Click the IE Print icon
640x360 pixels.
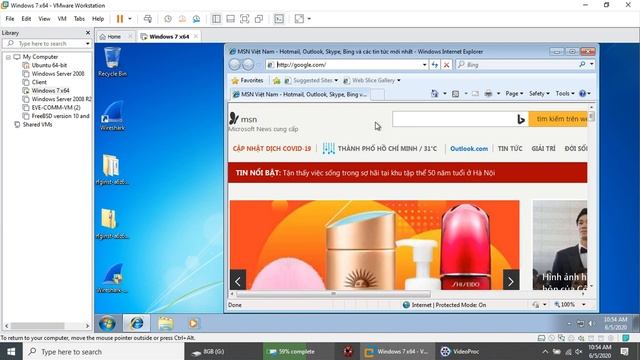pos(488,93)
